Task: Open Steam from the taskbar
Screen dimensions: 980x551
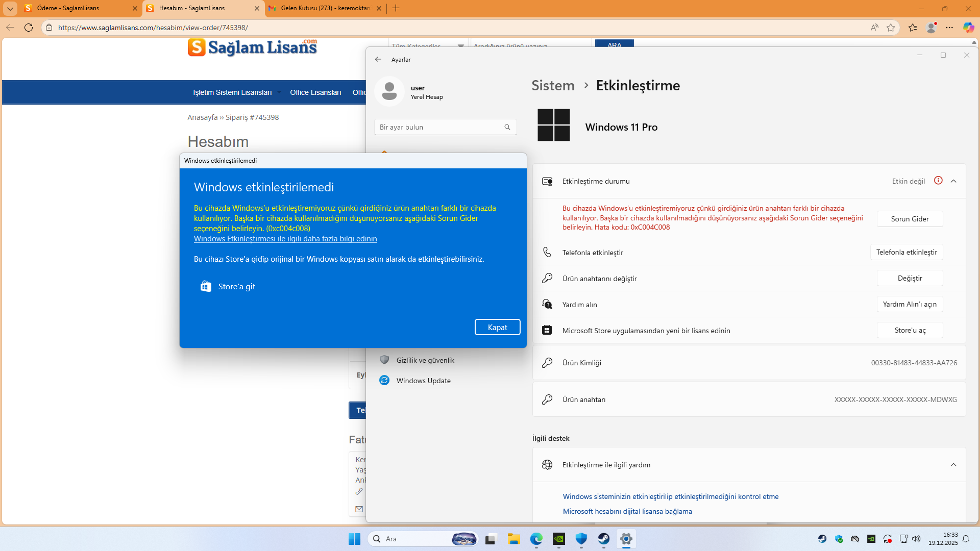Action: pyautogui.click(x=604, y=539)
